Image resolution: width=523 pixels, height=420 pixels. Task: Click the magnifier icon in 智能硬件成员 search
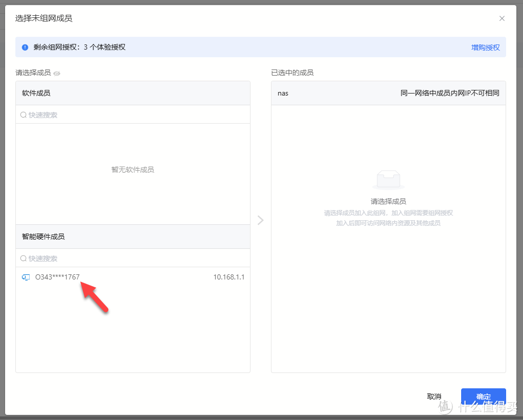(24, 259)
